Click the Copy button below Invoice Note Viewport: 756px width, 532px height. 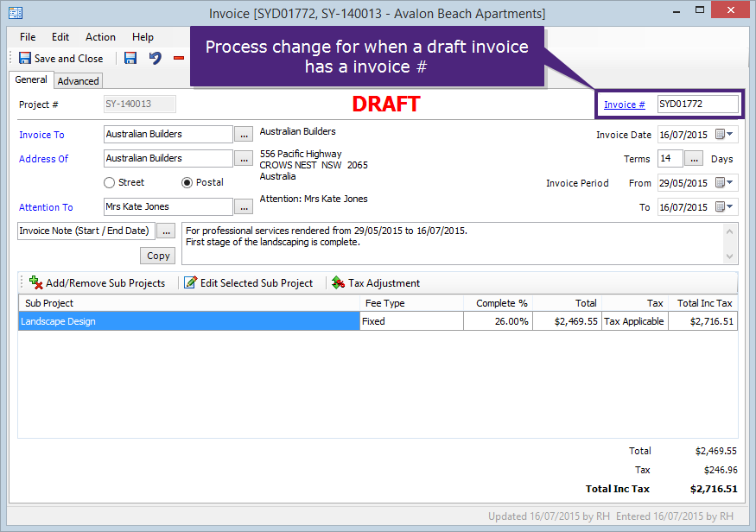157,256
